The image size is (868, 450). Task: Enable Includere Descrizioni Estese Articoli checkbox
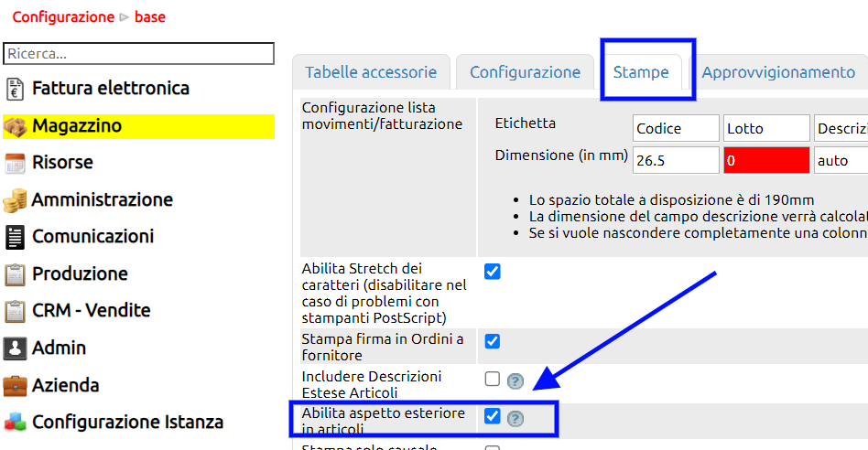click(493, 379)
